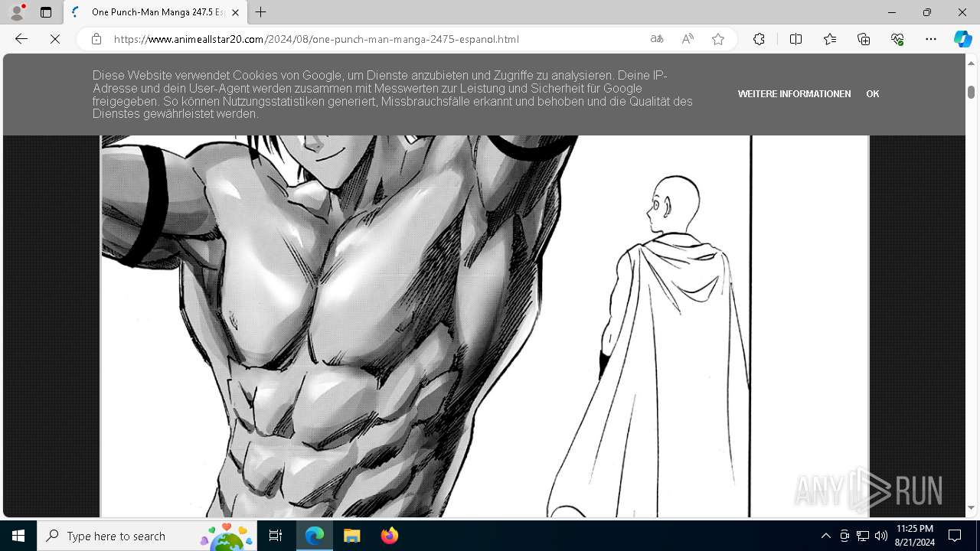Click the manga page image
Screen dimensions: 980x551
click(x=485, y=326)
